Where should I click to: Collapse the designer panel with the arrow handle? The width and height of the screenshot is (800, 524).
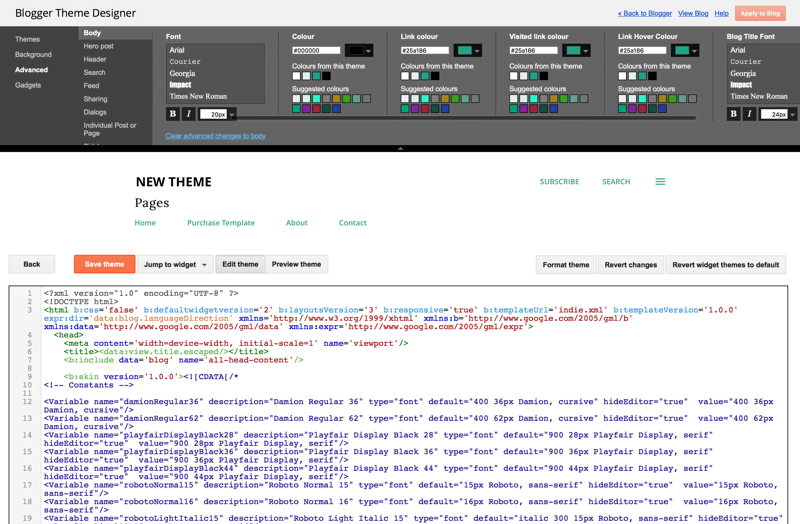coord(400,148)
